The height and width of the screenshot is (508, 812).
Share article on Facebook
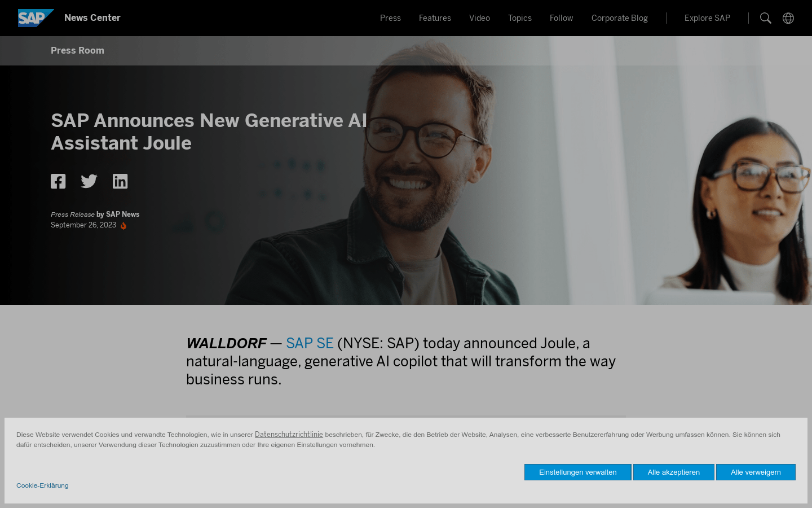(58, 181)
